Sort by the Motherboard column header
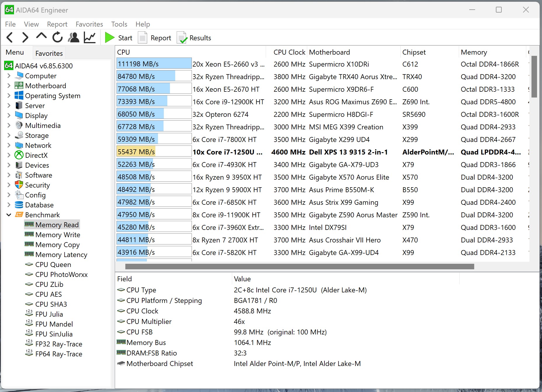Viewport: 542px width, 392px height. click(354, 52)
